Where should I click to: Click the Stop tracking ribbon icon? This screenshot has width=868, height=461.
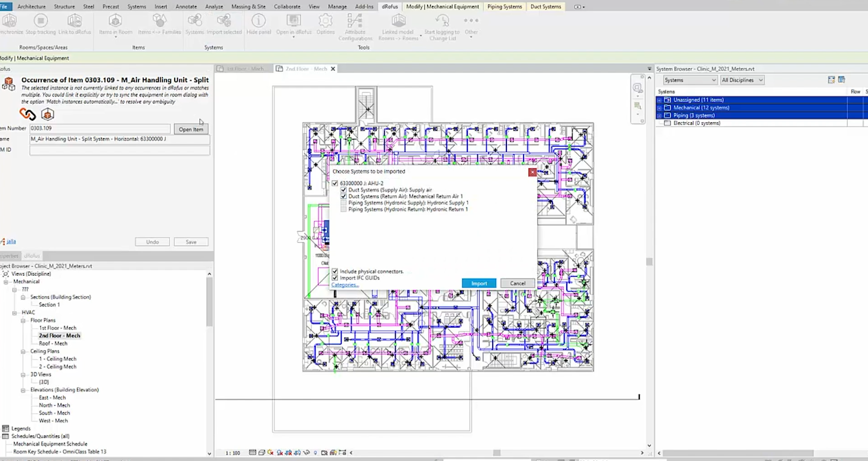(x=41, y=21)
